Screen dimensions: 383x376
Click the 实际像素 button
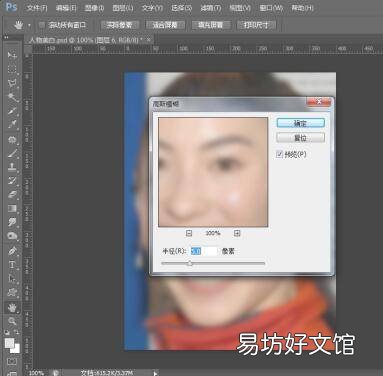[x=119, y=25]
